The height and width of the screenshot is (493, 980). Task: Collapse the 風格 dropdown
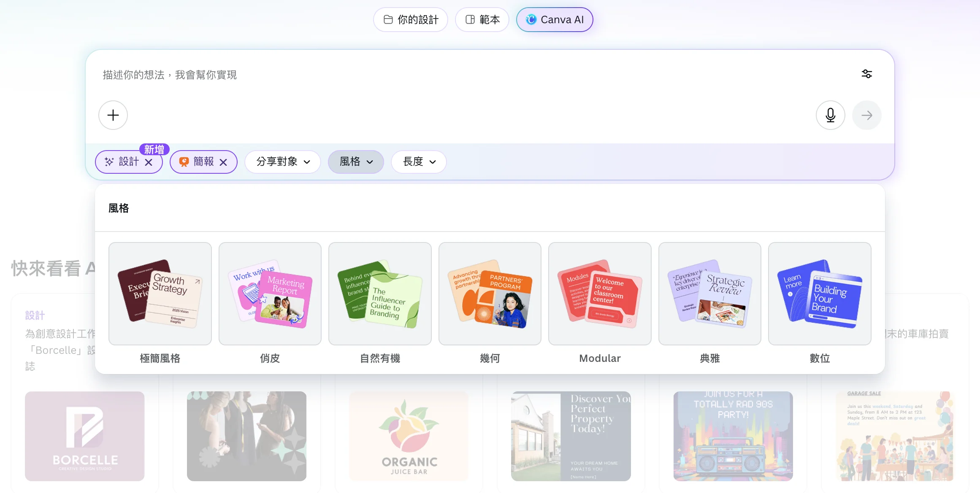(x=356, y=162)
